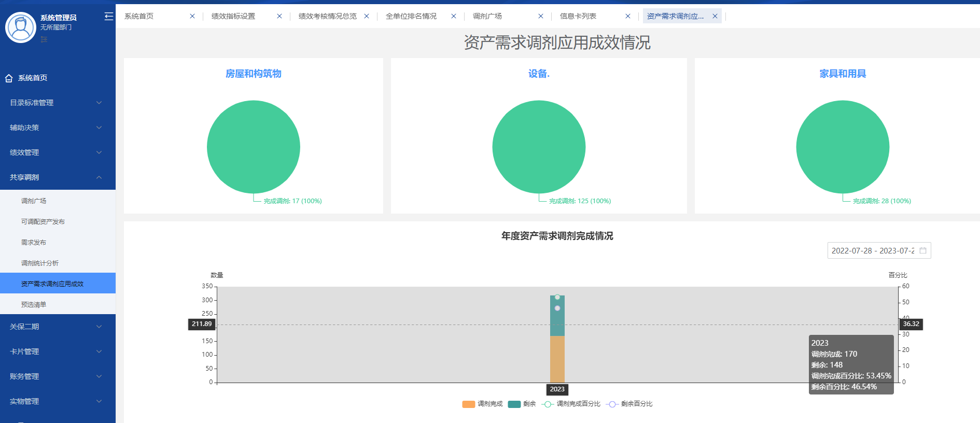Expand the 卡片管理 menu chevron
The image size is (980, 423).
coord(99,351)
